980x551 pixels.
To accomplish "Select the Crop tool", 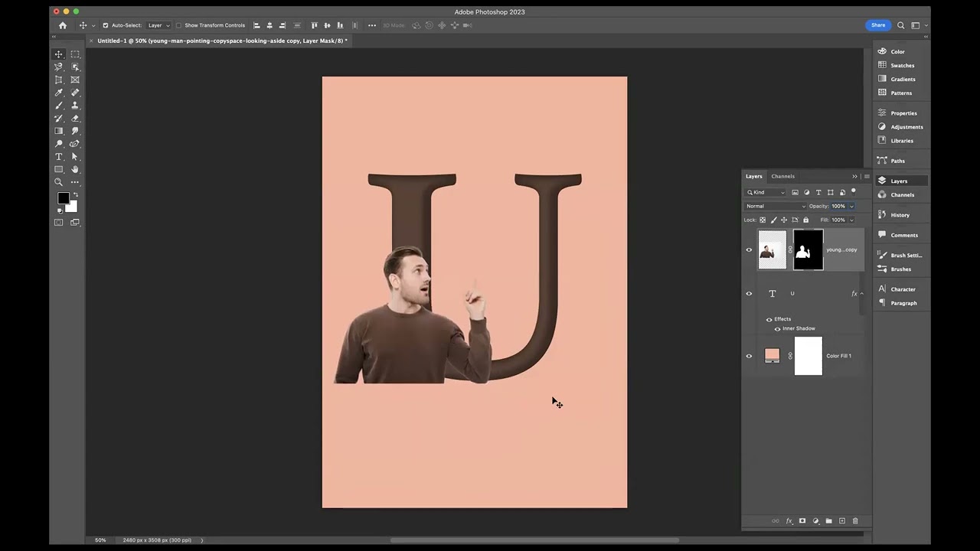I will coord(58,80).
